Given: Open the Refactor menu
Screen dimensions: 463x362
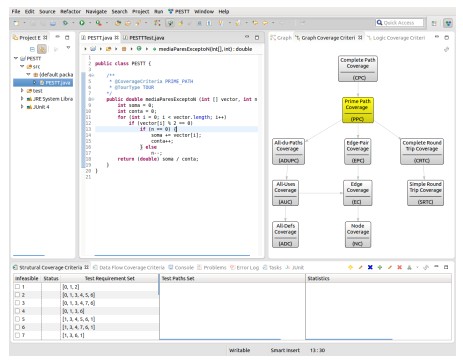Looking at the screenshot, I should pos(70,11).
